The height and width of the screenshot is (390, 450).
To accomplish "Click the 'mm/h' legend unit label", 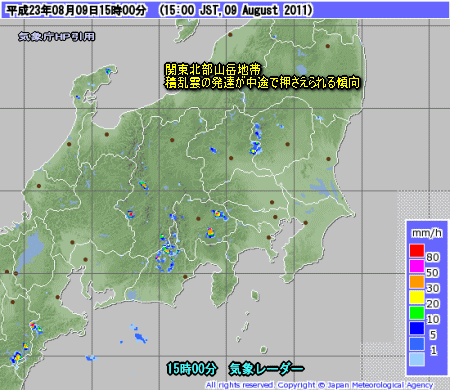I will (x=427, y=233).
